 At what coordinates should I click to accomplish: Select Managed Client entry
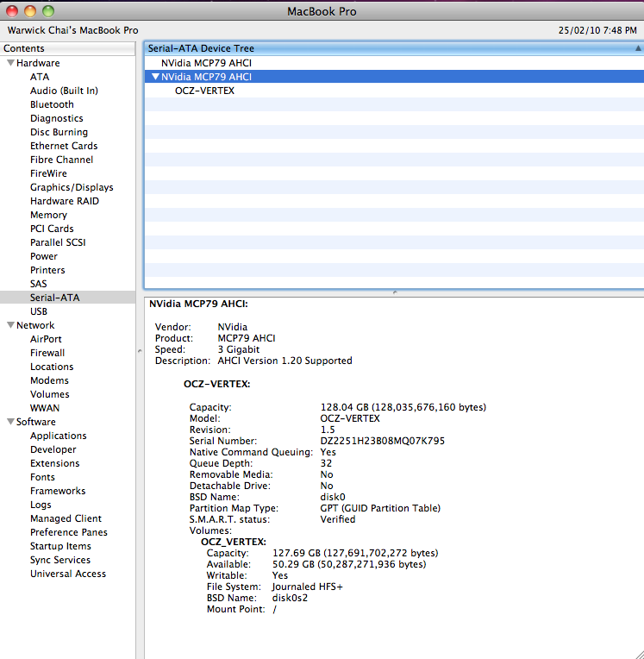coord(66,518)
